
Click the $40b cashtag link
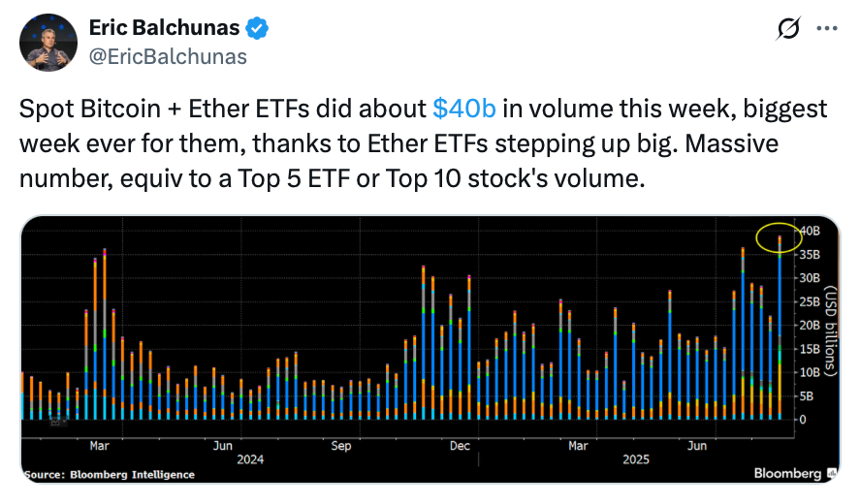pyautogui.click(x=464, y=109)
